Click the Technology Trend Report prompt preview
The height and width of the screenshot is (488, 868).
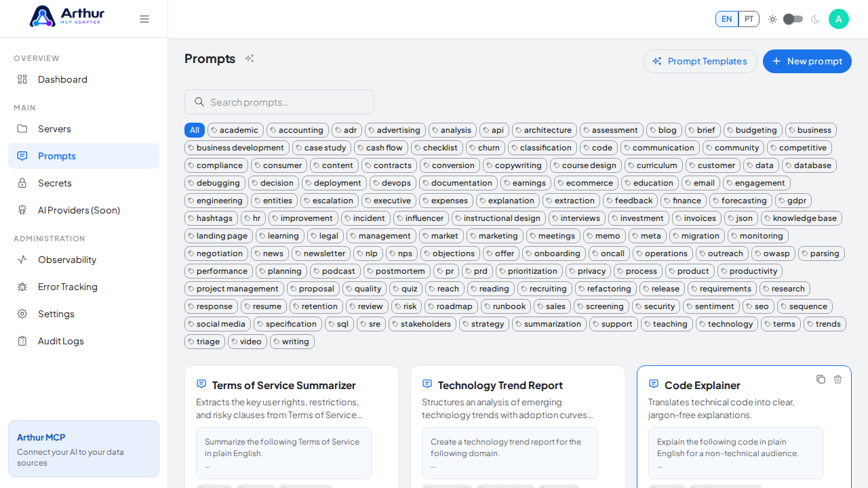(x=510, y=453)
